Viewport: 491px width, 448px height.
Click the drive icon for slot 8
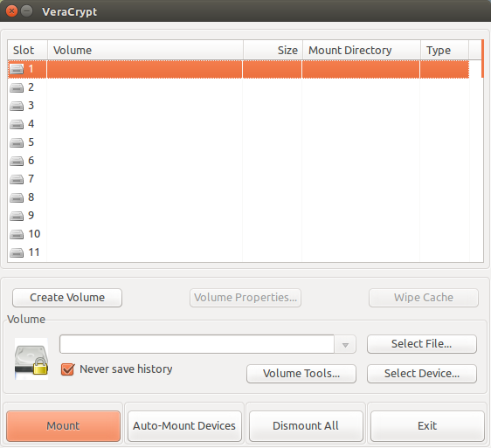click(x=17, y=197)
